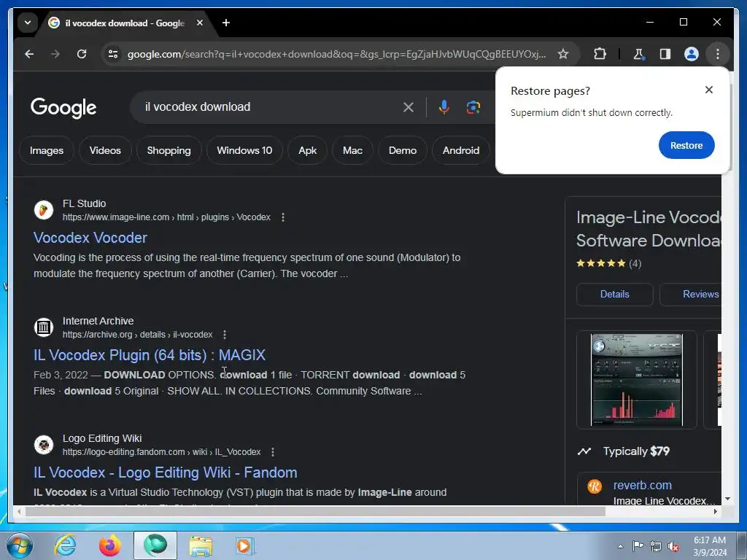The width and height of the screenshot is (747, 560).
Task: Click the forward navigation arrow
Action: (x=55, y=54)
